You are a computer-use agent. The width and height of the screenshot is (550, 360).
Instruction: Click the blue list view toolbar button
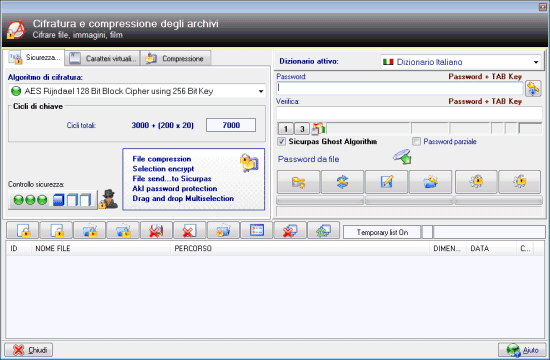[x=257, y=231]
